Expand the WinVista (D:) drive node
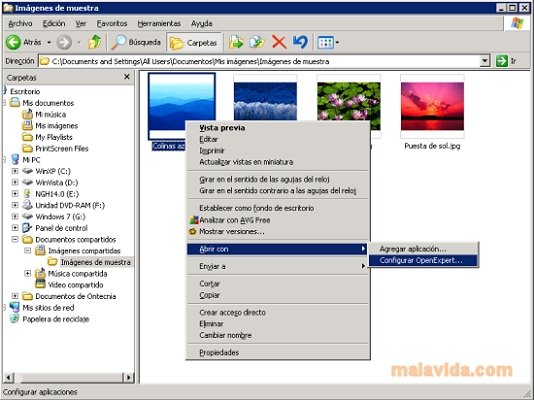This screenshot has height=400, width=534. pos(15,182)
